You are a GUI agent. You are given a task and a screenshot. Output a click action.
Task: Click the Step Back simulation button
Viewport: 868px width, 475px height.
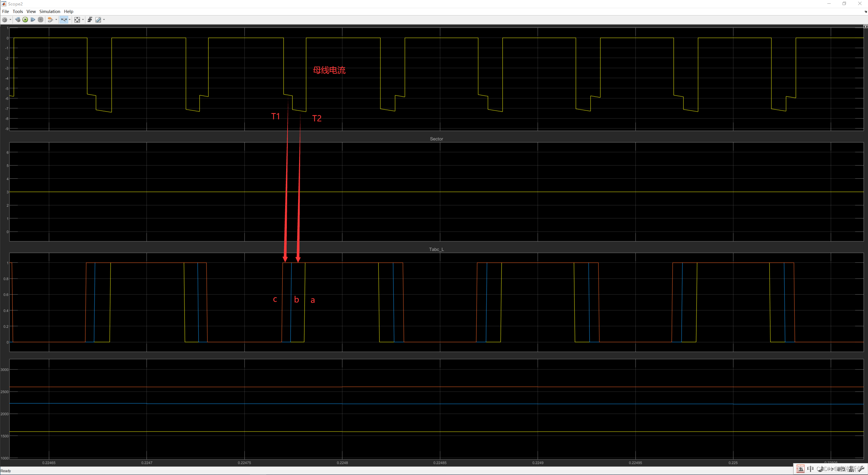[18, 20]
